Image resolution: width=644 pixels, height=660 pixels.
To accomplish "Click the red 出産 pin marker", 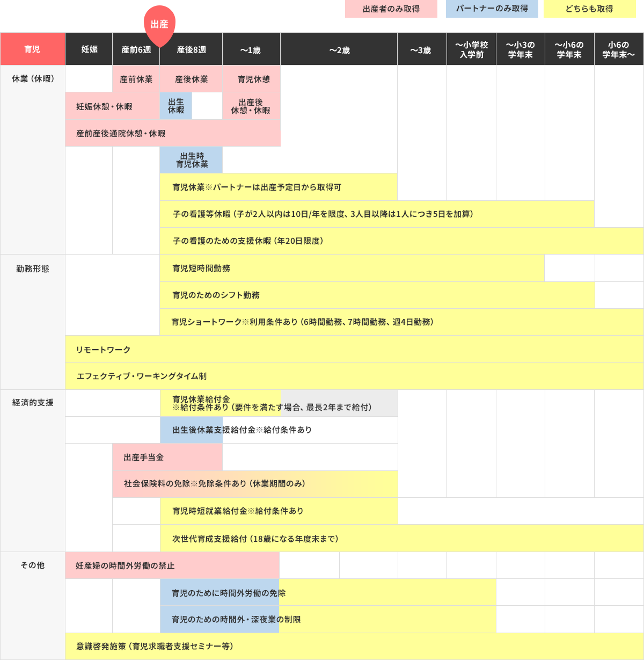I will click(159, 24).
